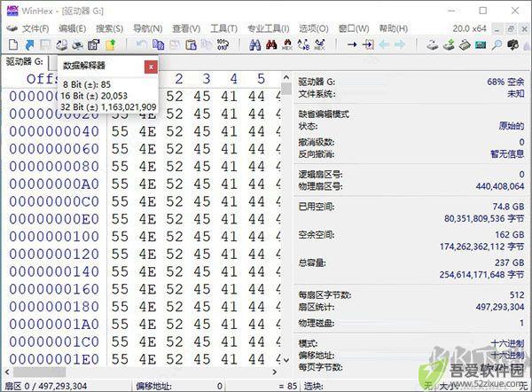Click the blue binoculars Find Text icon

tap(254, 44)
